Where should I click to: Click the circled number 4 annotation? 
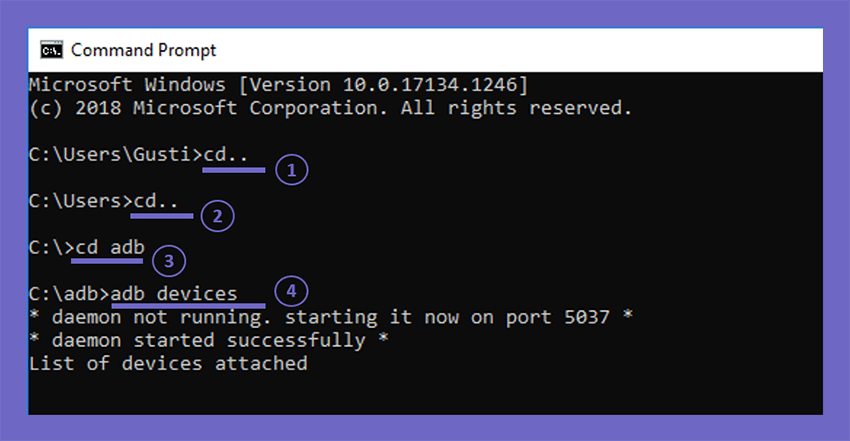pyautogui.click(x=292, y=291)
